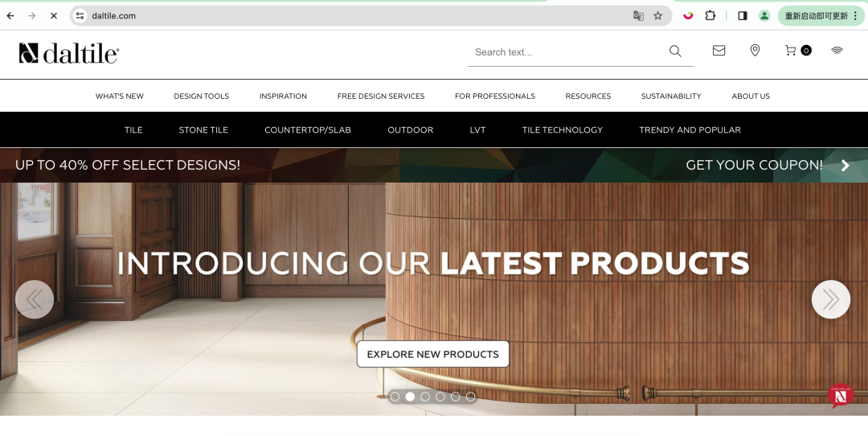Select the fifth carousel dot
868x436 pixels.
[x=455, y=397]
